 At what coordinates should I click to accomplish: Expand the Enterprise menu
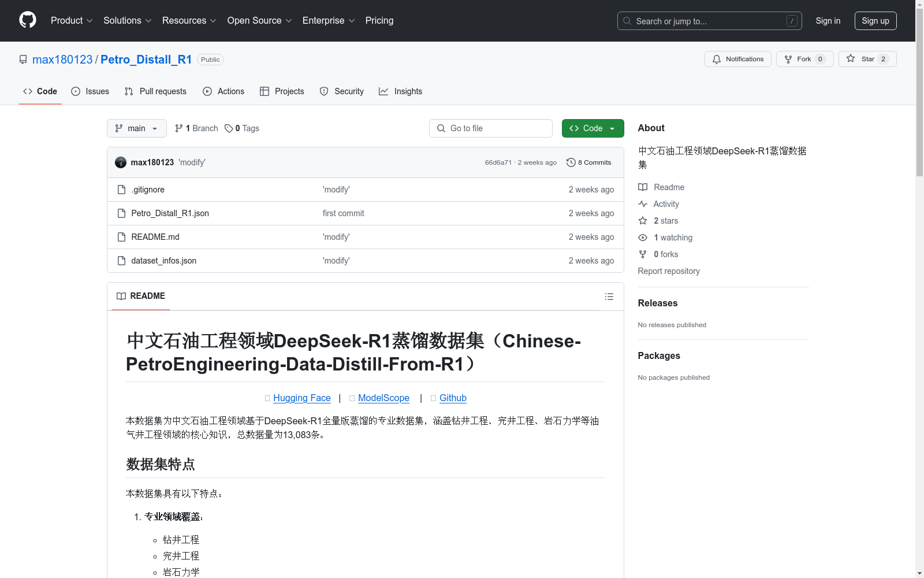pyautogui.click(x=329, y=20)
